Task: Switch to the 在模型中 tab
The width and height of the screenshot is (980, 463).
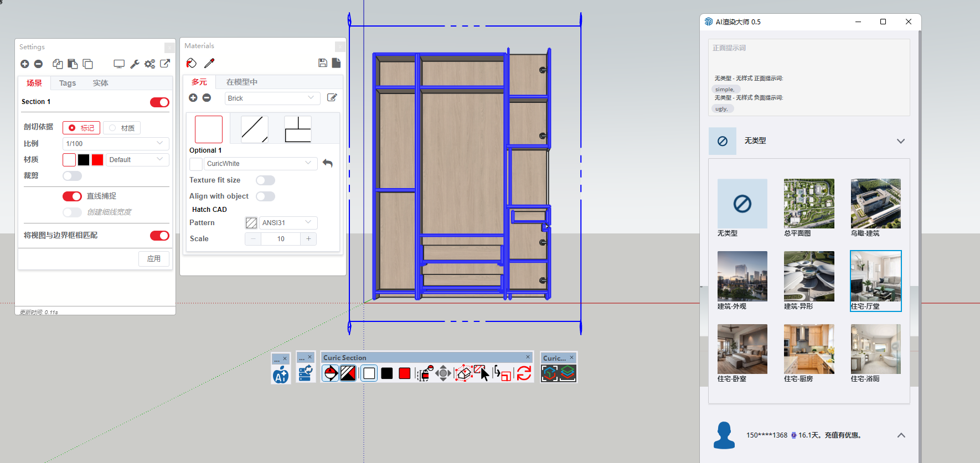Action: coord(241,82)
